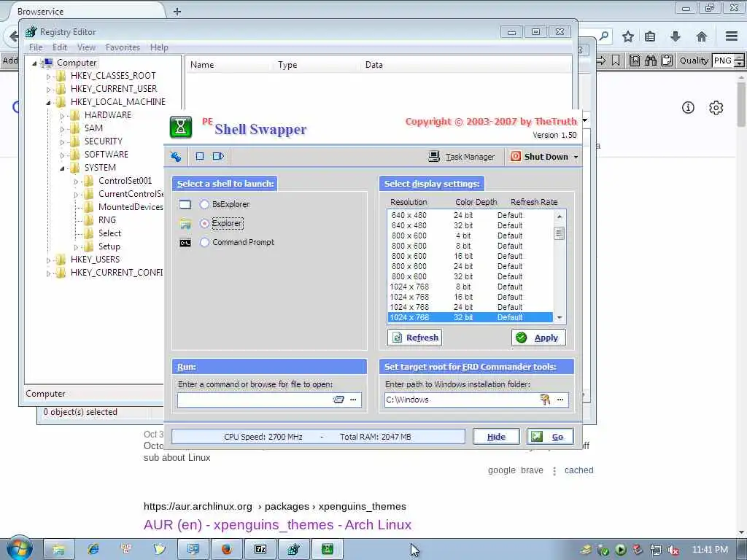The height and width of the screenshot is (560, 747).
Task: Click the browse ellipsis button in Run field
Action: point(353,400)
